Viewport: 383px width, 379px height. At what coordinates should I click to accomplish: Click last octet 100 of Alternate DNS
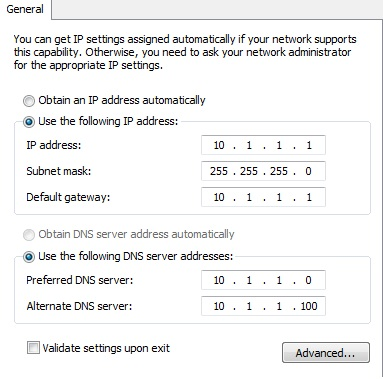coord(309,306)
